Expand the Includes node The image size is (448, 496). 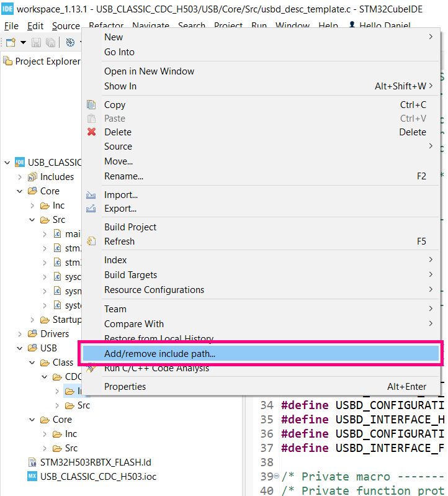click(20, 177)
